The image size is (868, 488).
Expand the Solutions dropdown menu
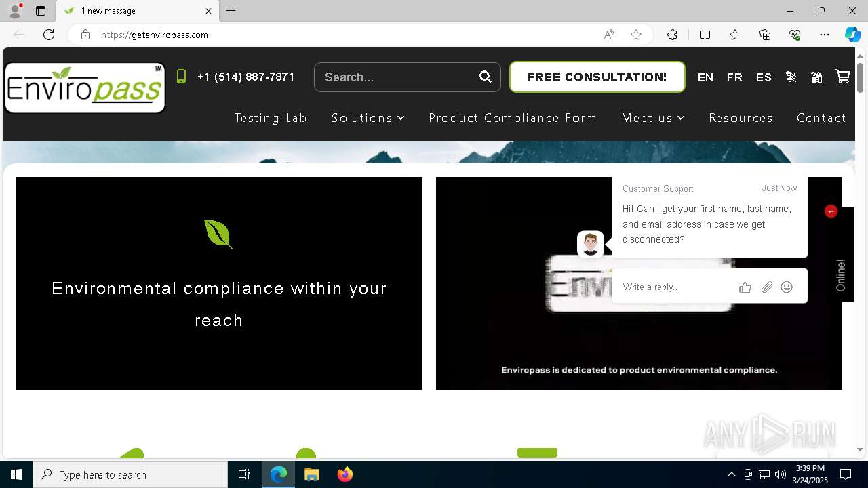coord(368,118)
